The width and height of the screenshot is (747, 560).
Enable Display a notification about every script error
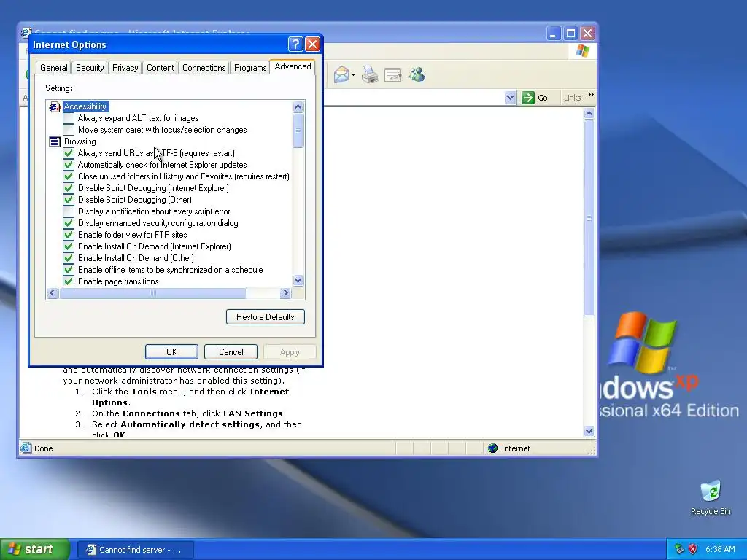(69, 211)
